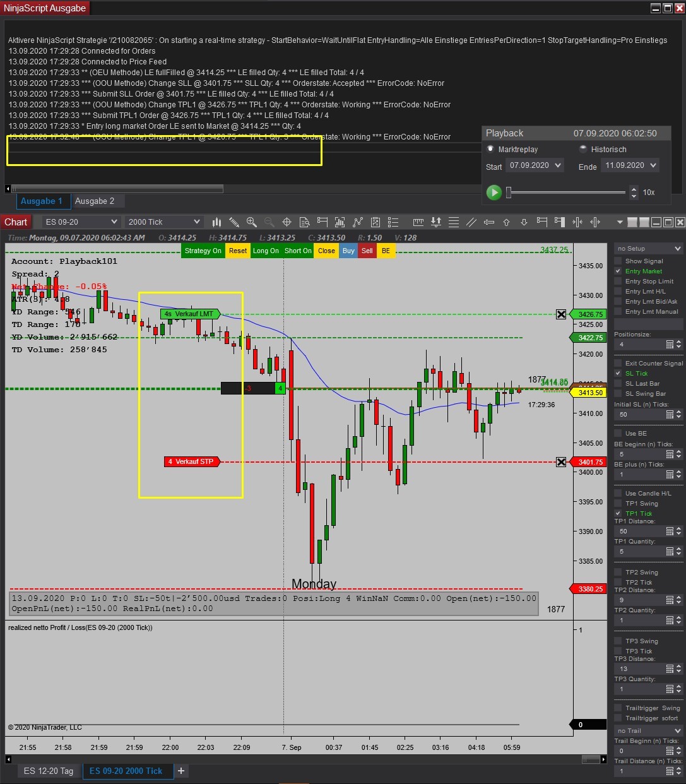Click the 4 Verkauf STP order flag

(x=192, y=461)
